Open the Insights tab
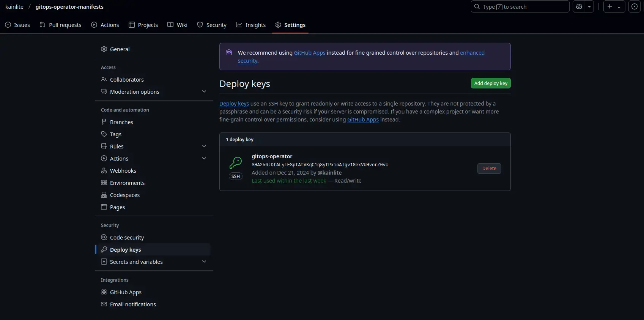 pos(251,25)
